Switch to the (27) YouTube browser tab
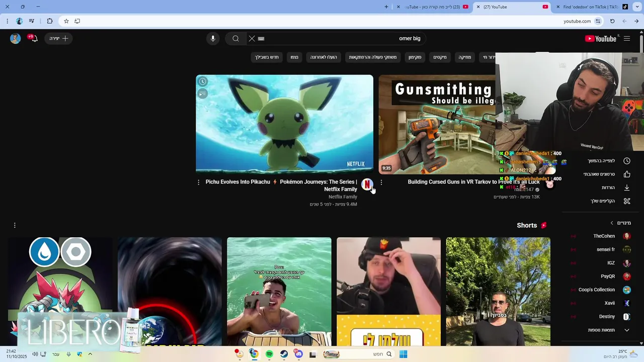This screenshot has width=644, height=362. point(512,7)
